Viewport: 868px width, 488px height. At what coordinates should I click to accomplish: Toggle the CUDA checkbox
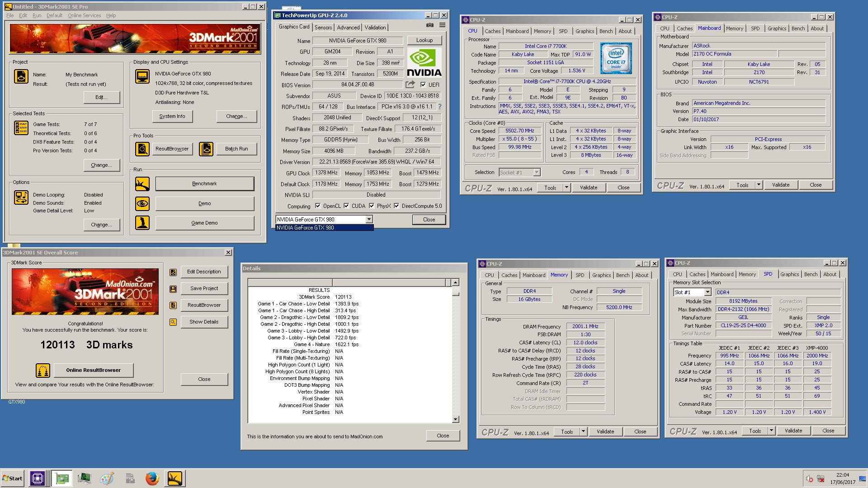click(346, 206)
